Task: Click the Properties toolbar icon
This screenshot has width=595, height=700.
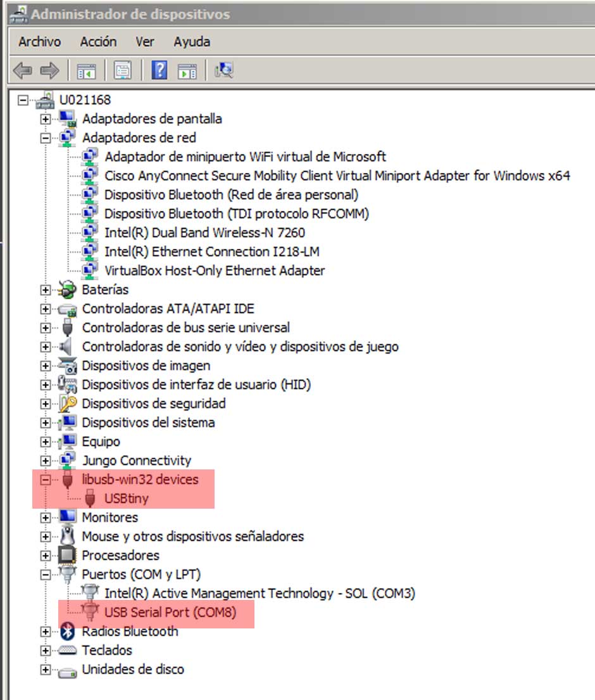Action: (123, 70)
